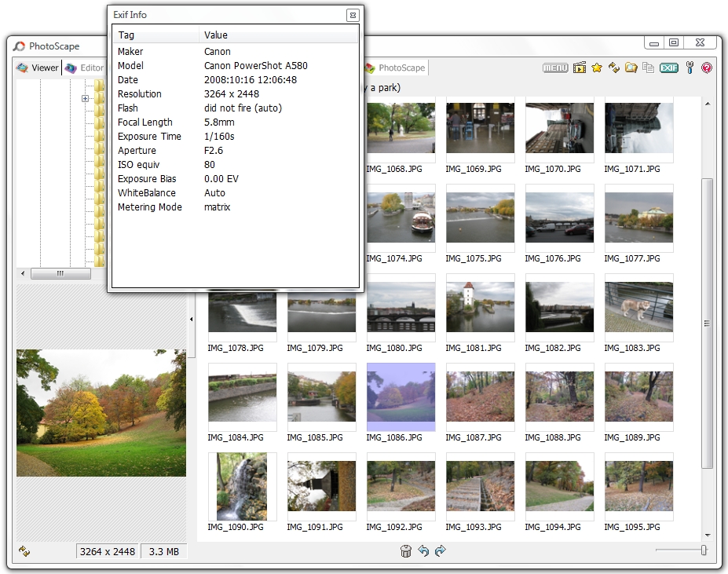The height and width of the screenshot is (574, 728).
Task: Select thumbnail IMG_1087.JPG
Action: (480, 397)
